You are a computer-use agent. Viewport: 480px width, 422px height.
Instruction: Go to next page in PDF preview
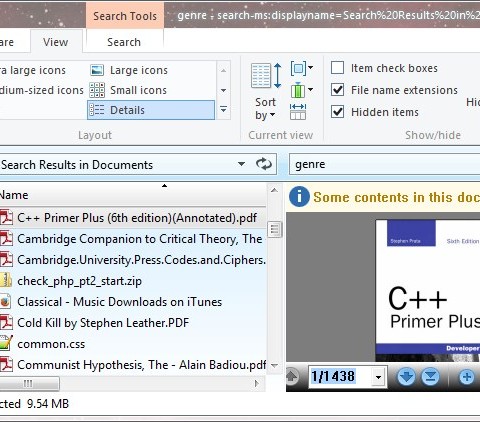406,377
